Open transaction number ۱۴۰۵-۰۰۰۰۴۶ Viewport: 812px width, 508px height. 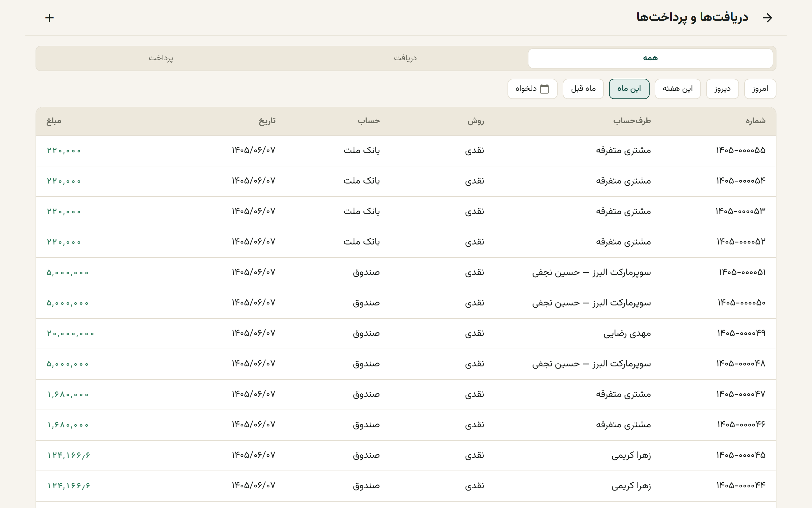click(406, 425)
